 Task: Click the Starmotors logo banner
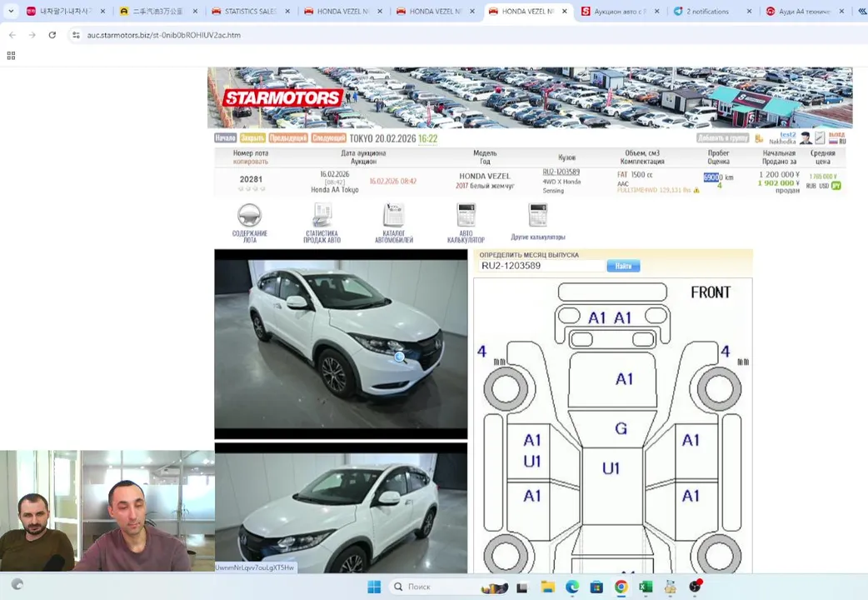[283, 98]
